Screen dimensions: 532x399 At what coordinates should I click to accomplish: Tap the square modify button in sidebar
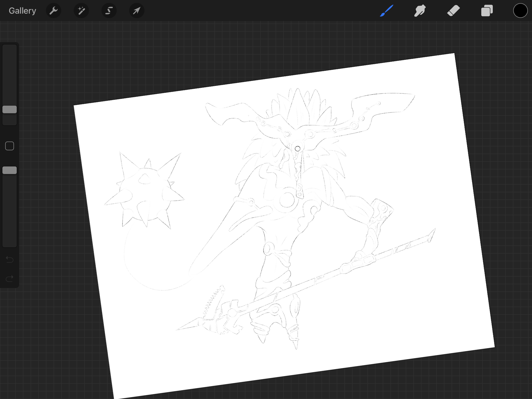(x=10, y=146)
